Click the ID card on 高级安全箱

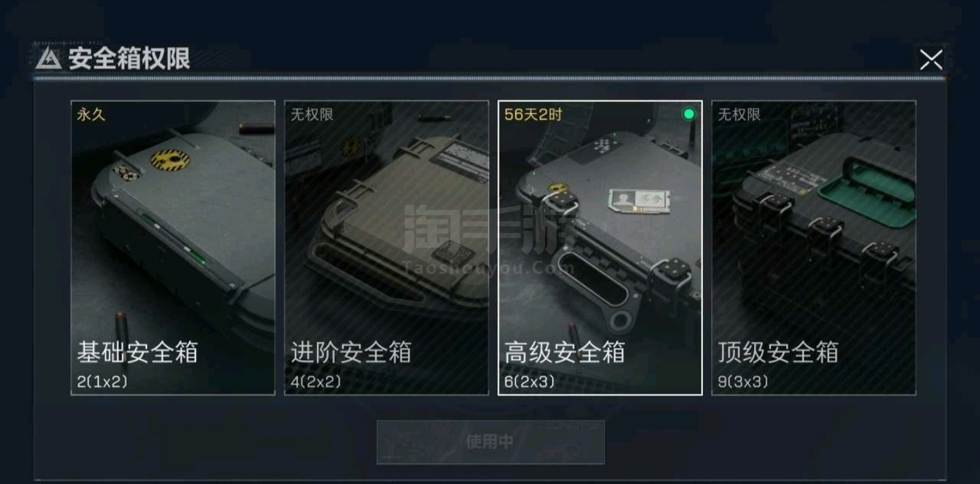(634, 200)
